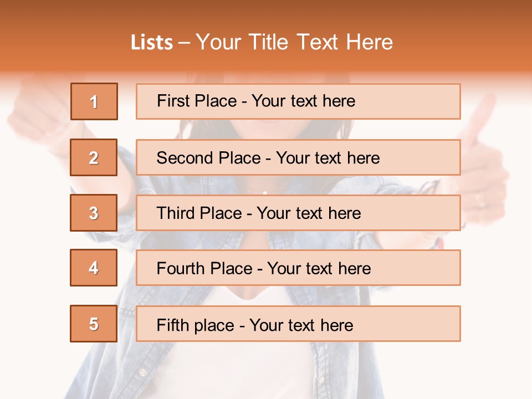Screen dimensions: 532x399
Task: Click the words First Place
Action: click(197, 101)
